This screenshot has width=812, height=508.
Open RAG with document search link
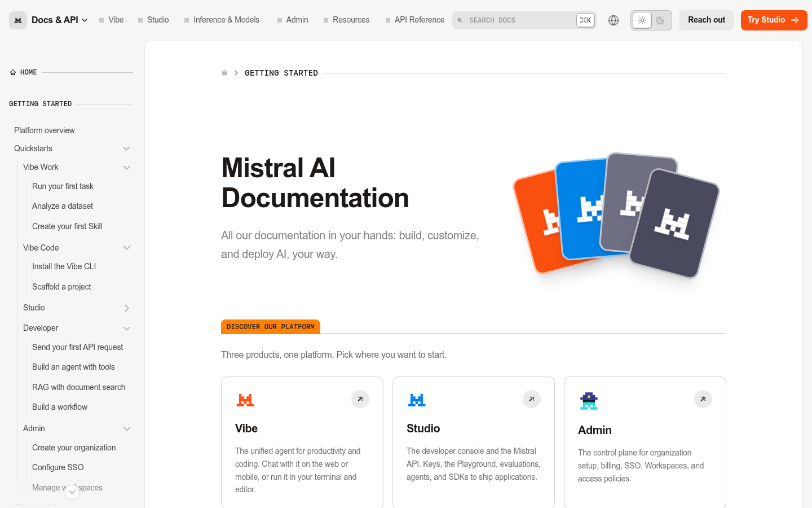pos(78,387)
